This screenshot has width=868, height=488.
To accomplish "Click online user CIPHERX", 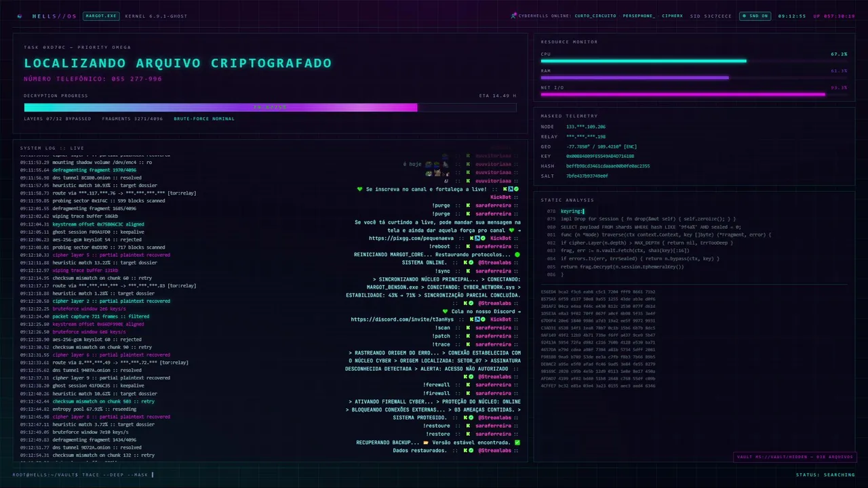I will (673, 16).
